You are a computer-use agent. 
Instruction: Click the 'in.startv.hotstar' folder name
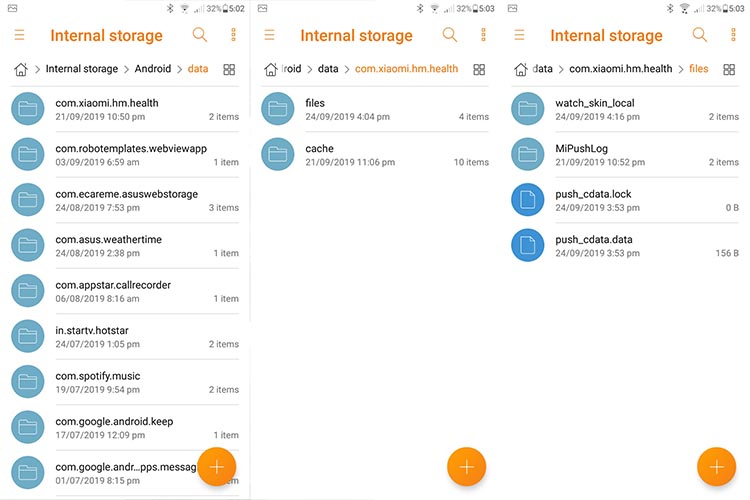pyautogui.click(x=92, y=331)
